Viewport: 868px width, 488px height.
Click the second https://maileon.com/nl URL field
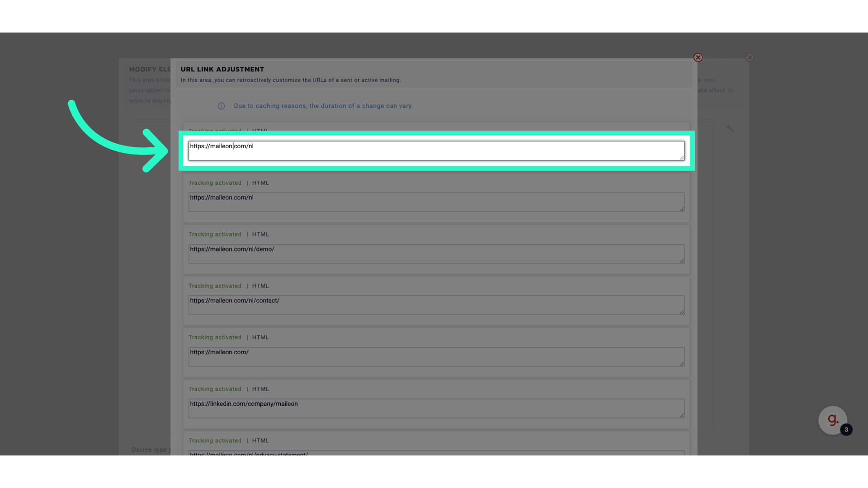436,202
